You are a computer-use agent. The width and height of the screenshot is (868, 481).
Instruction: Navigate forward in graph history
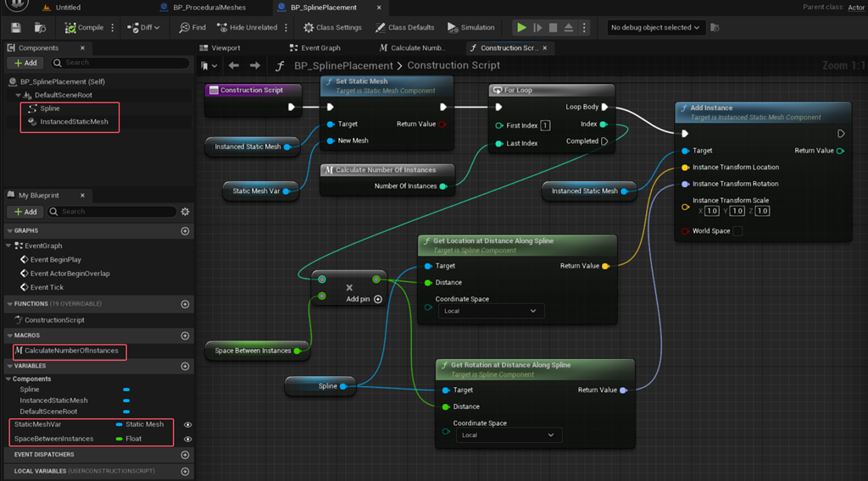pos(254,66)
